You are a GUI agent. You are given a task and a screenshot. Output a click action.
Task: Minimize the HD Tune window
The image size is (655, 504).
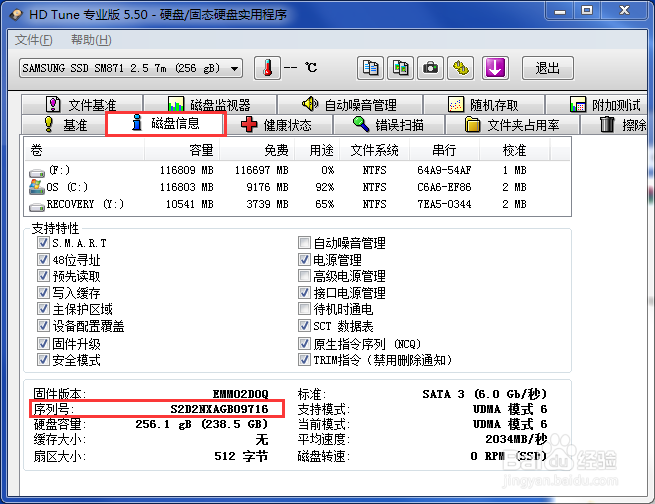click(560, 11)
